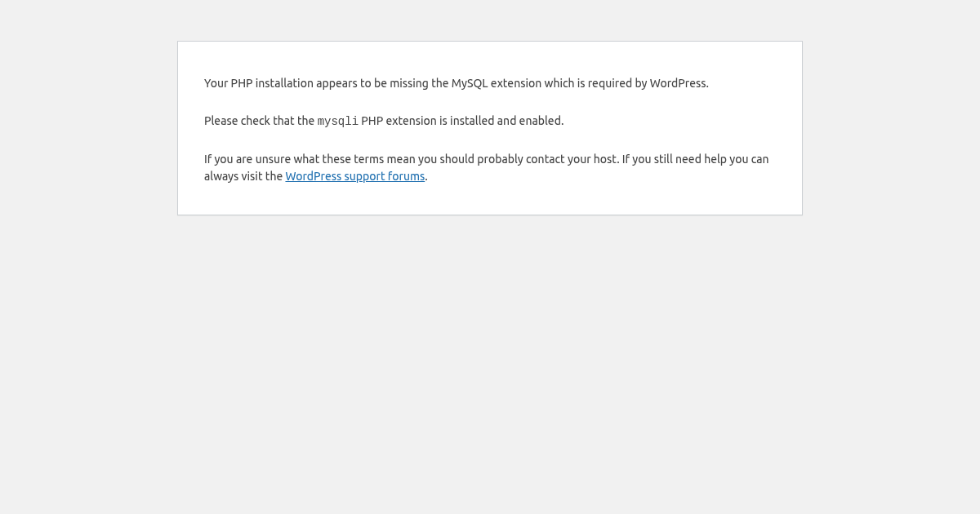Select the 'mysqli' code text
Viewport: 980px width, 514px height.
(x=338, y=122)
